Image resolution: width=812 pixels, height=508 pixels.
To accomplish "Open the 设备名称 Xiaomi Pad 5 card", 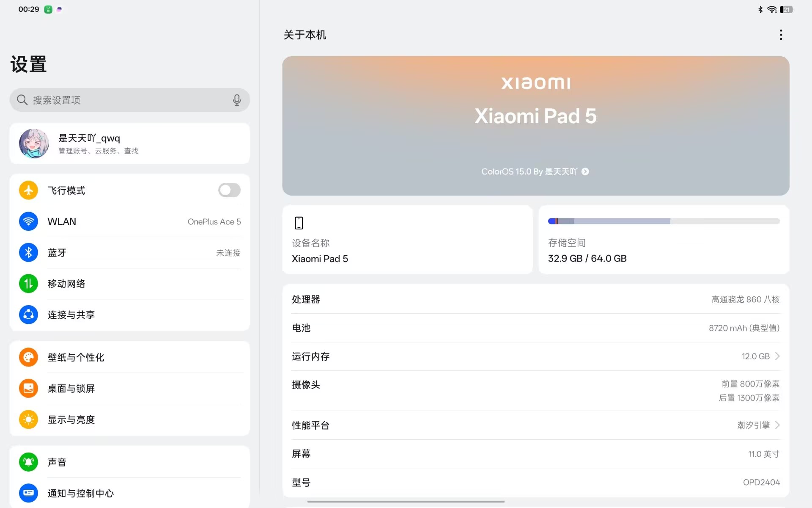I will pyautogui.click(x=407, y=240).
